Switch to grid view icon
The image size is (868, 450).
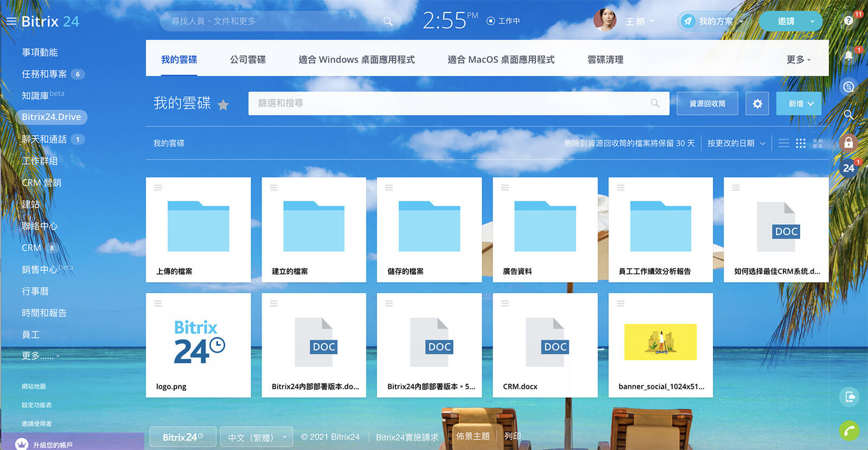tap(801, 143)
